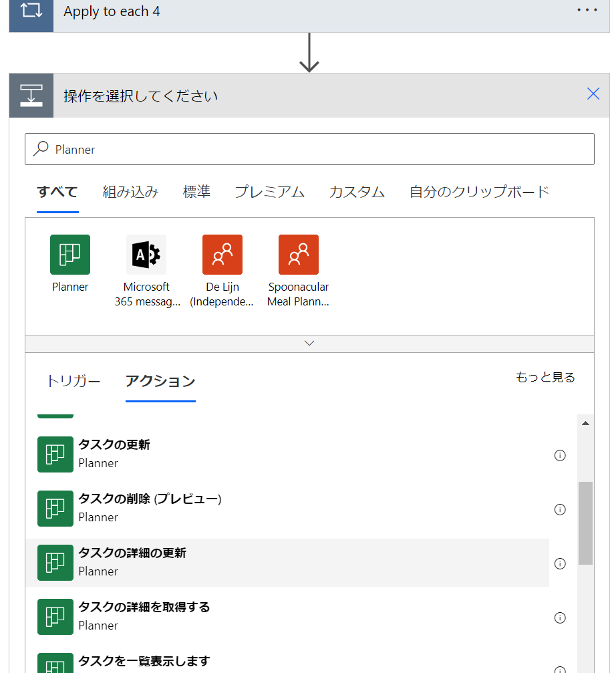
Task: Select the Microsoft 365 message center connector
Action: (x=146, y=255)
